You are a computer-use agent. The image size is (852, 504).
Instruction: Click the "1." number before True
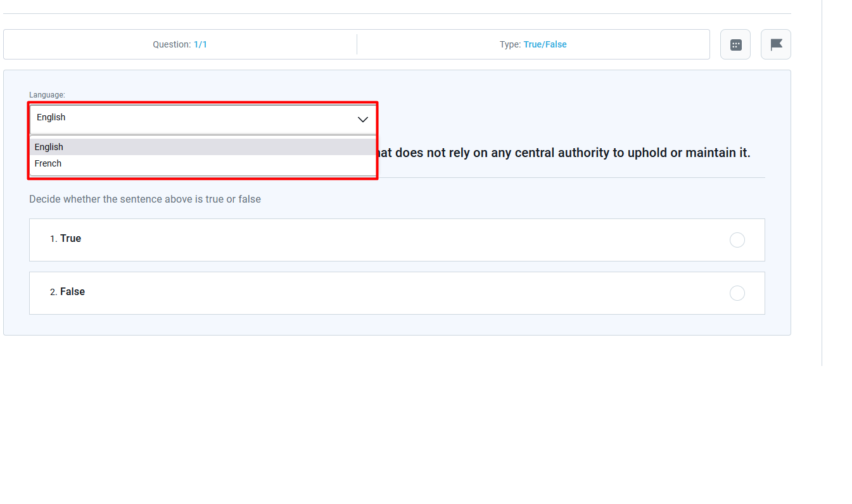point(53,239)
